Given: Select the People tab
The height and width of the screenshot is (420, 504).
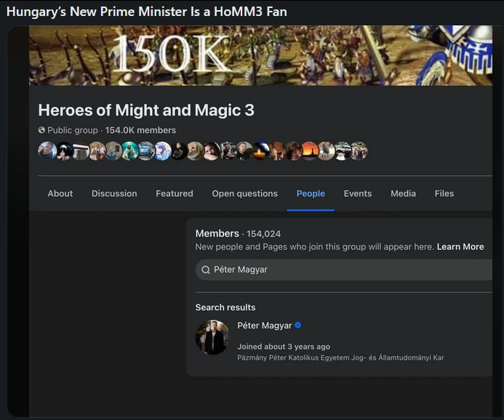Looking at the screenshot, I should [x=311, y=193].
